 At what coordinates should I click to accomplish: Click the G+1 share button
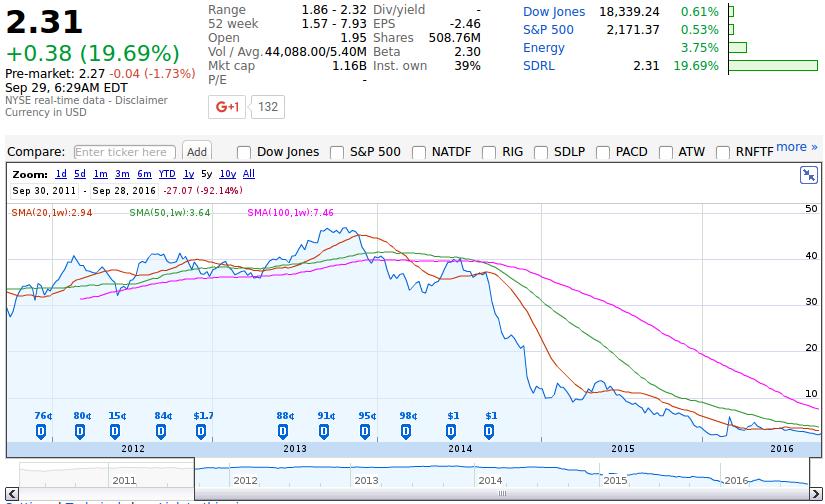coord(227,107)
